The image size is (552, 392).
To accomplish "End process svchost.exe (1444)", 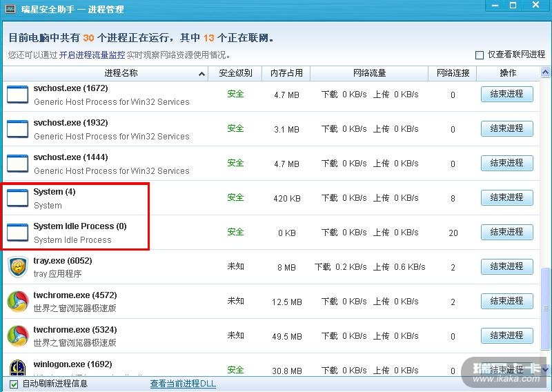I will (x=507, y=163).
